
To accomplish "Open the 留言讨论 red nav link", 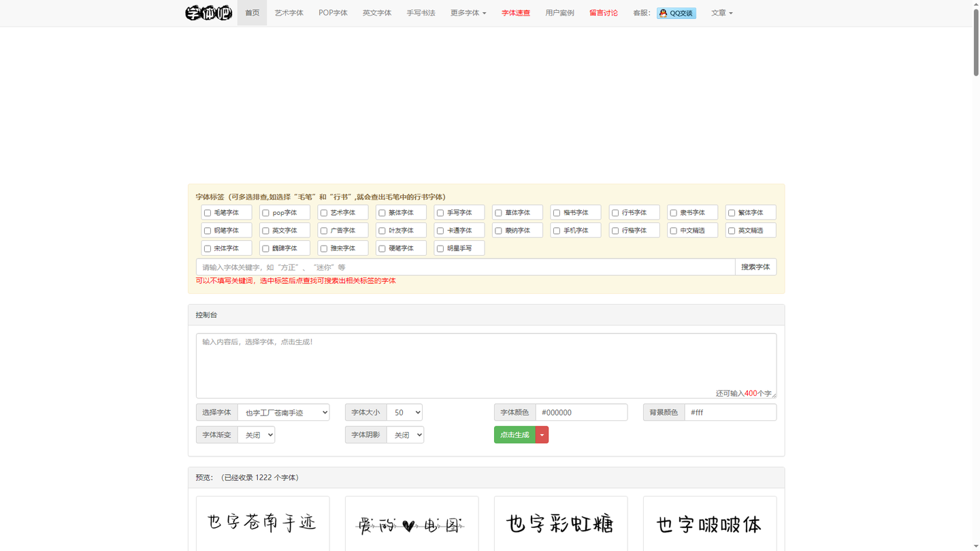I will click(604, 13).
